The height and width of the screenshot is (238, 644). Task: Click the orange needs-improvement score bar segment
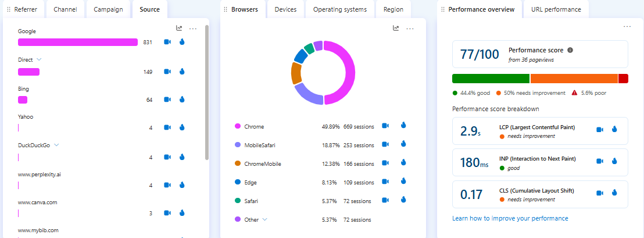(x=574, y=79)
